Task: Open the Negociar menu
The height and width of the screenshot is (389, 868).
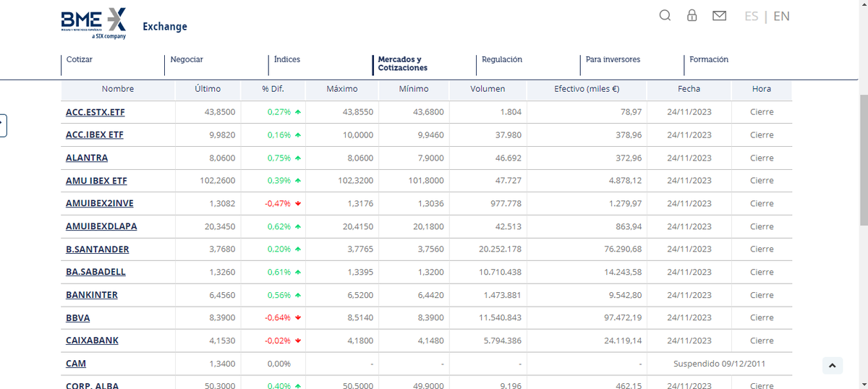Action: (187, 59)
